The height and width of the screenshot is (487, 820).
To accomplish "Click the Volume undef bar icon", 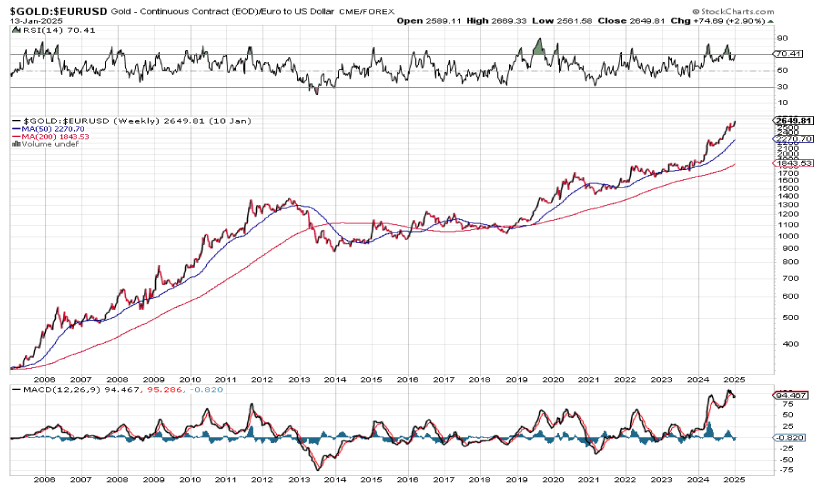I will coord(12,143).
